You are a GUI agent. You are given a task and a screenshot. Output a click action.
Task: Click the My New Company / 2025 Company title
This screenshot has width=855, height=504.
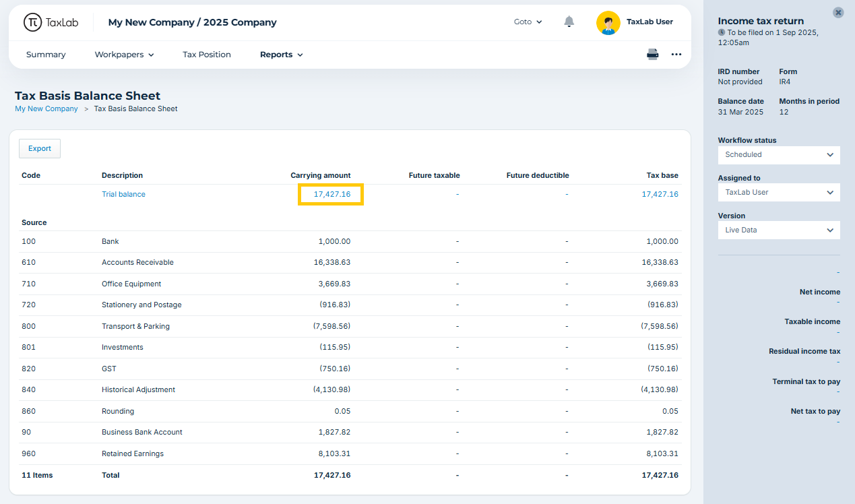(192, 22)
